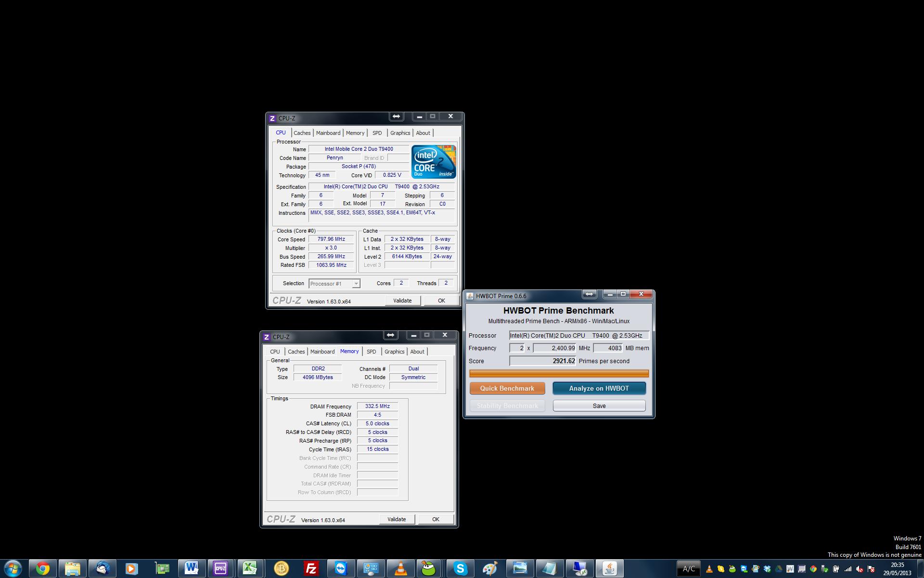
Task: Click the A/C power indicator in taskbar
Action: coord(689,569)
